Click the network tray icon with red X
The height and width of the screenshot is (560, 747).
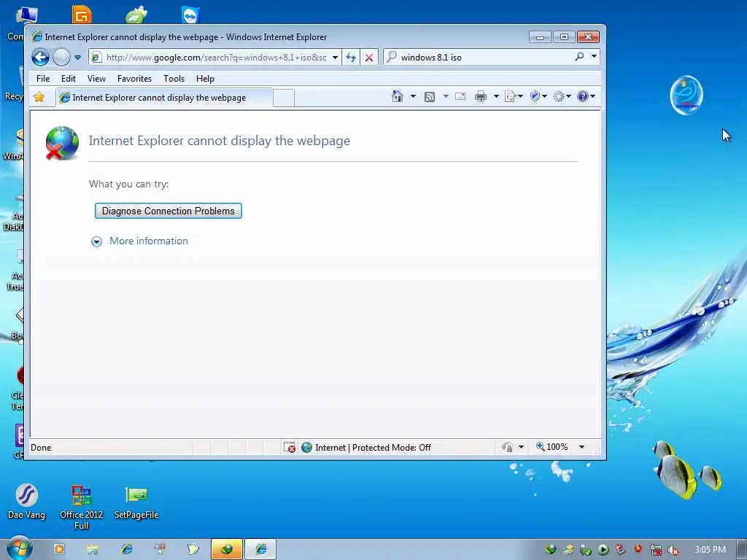point(656,550)
